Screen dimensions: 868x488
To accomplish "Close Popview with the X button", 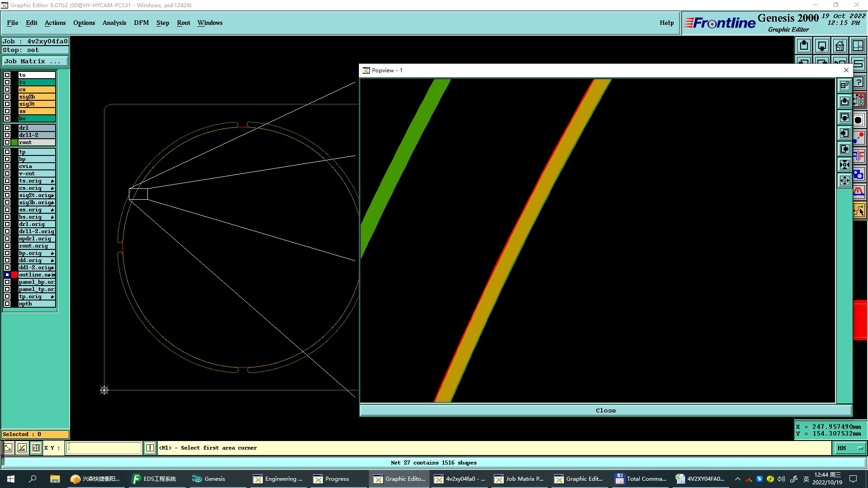I will click(846, 70).
